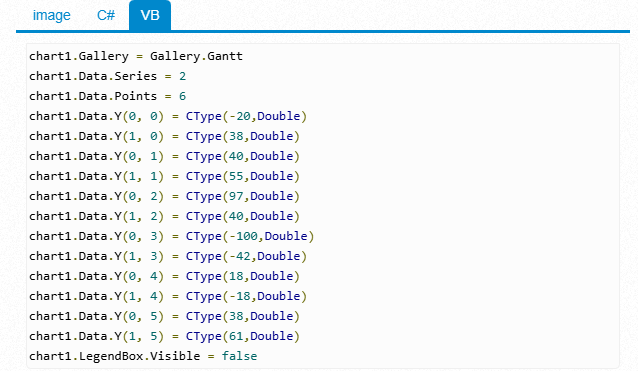The height and width of the screenshot is (371, 638).
Task: Click the CType(-18,Double) expression
Action: tap(246, 296)
